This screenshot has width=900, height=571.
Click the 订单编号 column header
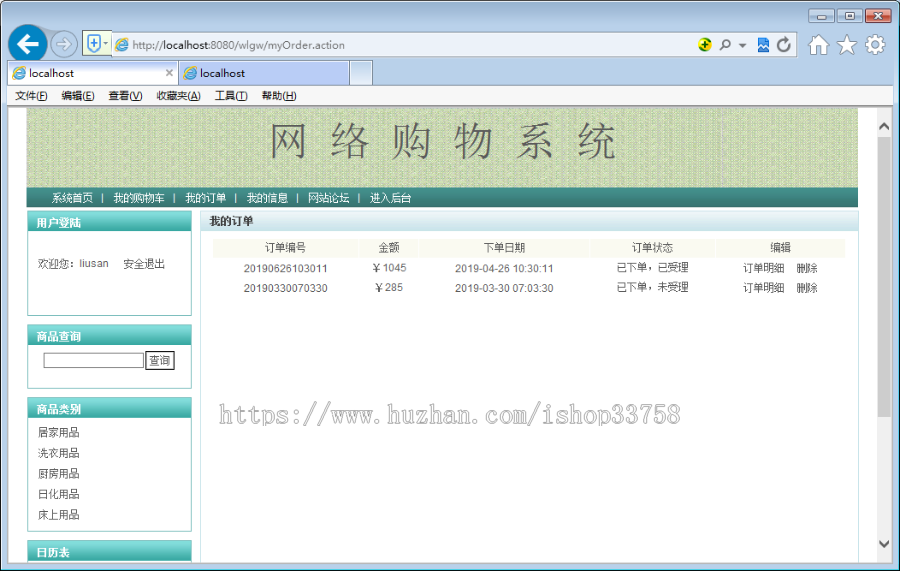coord(285,248)
